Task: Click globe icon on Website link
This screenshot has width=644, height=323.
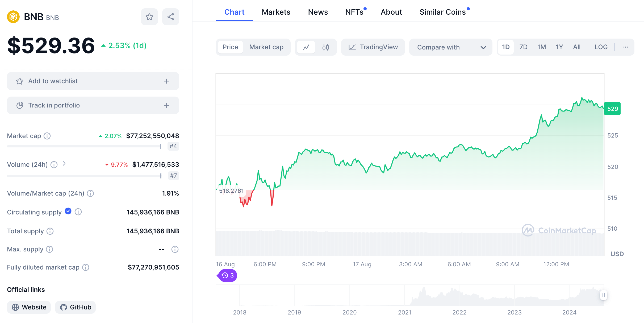Action: click(15, 307)
